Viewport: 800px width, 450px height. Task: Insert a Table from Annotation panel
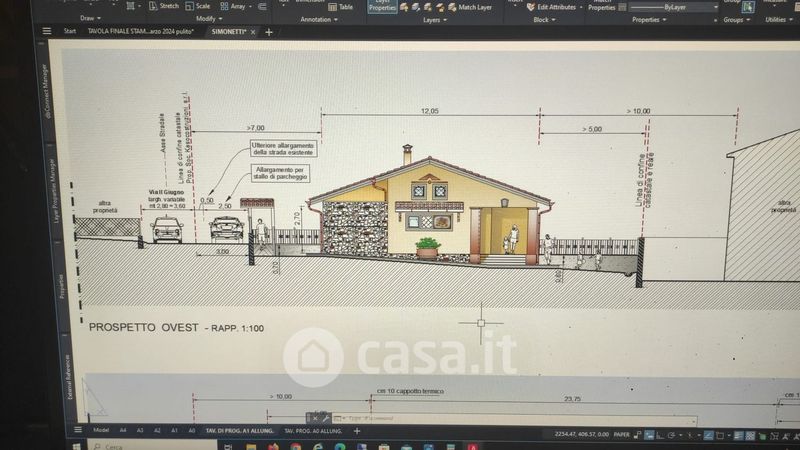click(341, 6)
